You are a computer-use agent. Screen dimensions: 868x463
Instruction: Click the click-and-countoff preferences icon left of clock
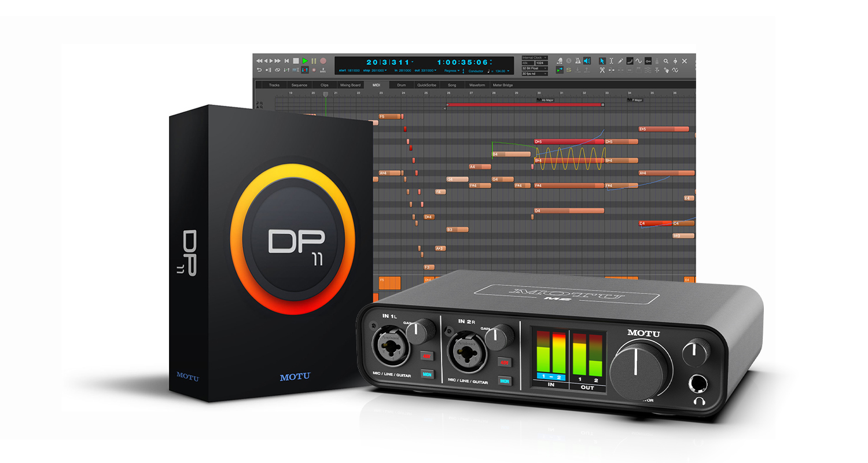click(x=560, y=61)
